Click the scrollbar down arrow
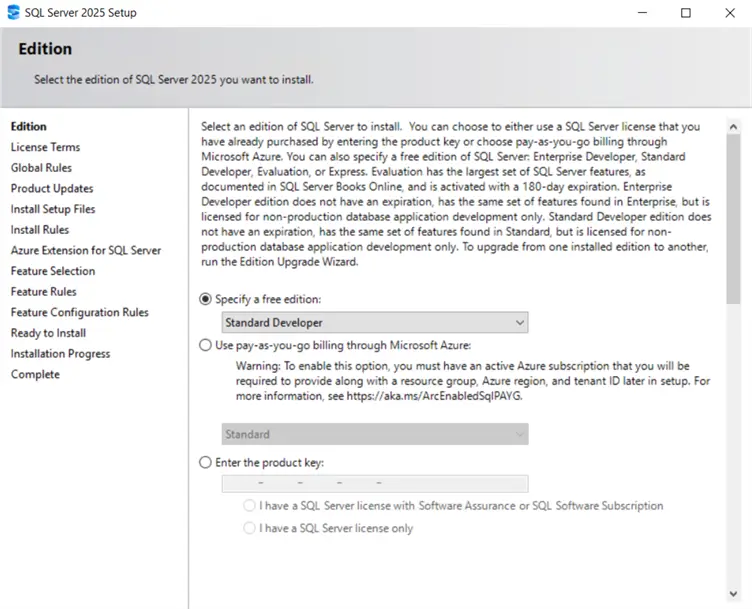 [733, 594]
